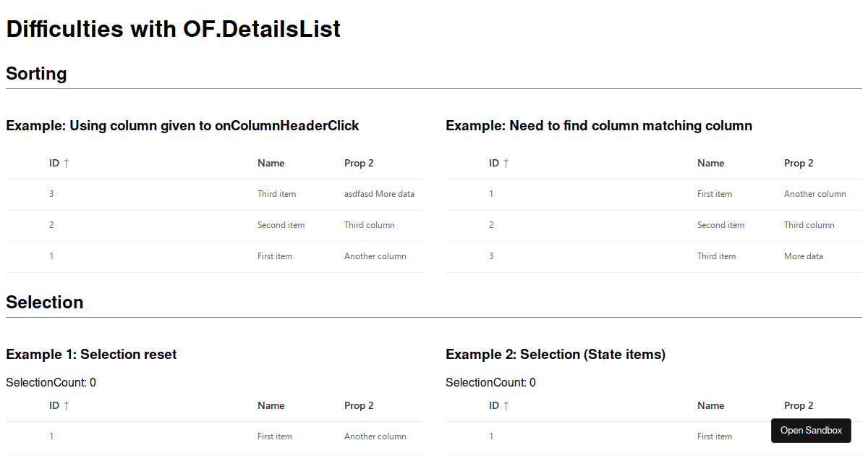Click the ascending sort arrow on first table's ID column

pyautogui.click(x=67, y=163)
